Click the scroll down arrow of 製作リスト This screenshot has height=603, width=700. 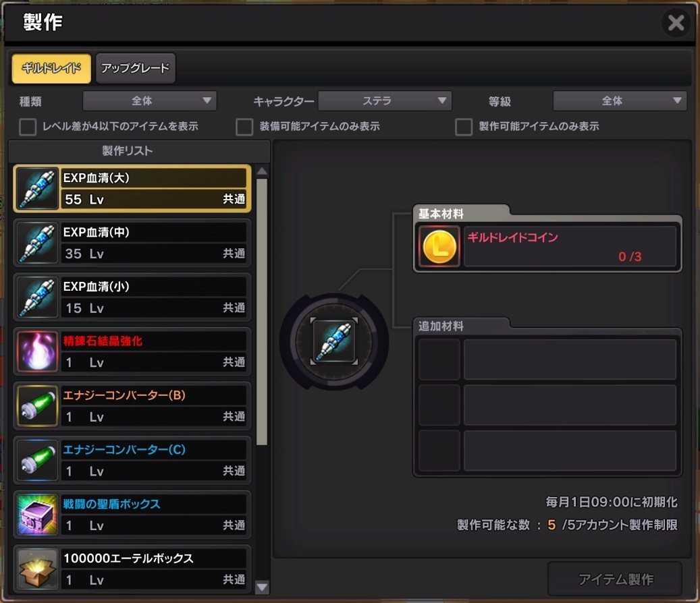(x=262, y=587)
